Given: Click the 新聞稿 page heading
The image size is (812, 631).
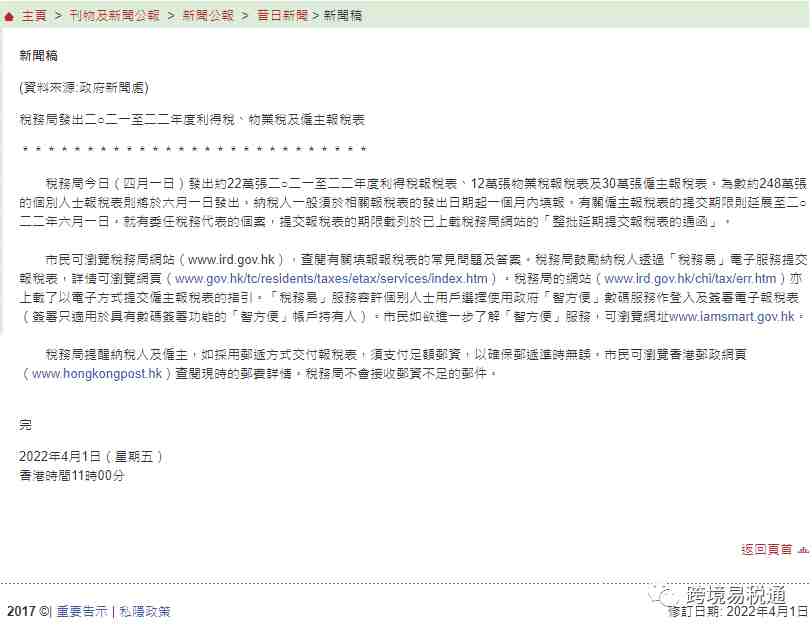Looking at the screenshot, I should 38,56.
